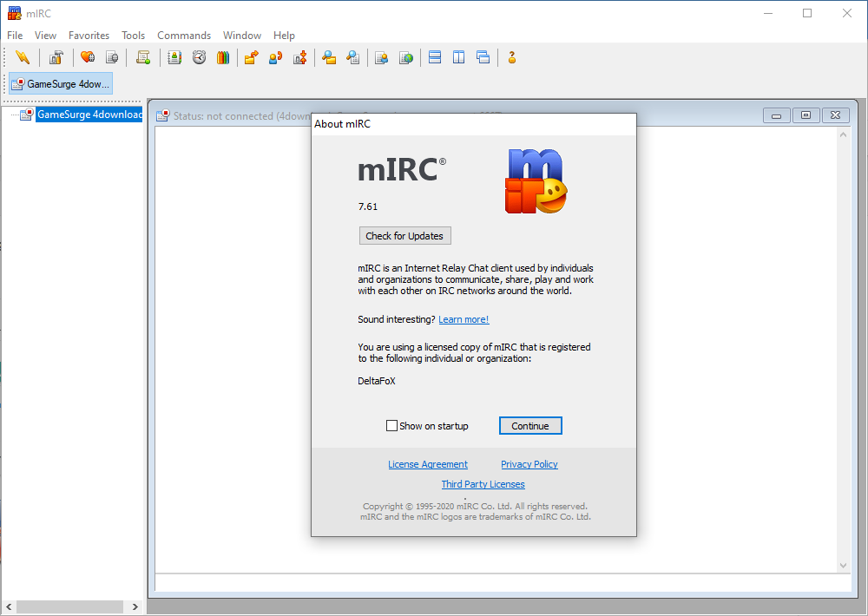
Task: Click the status window message input box
Action: pos(503,583)
